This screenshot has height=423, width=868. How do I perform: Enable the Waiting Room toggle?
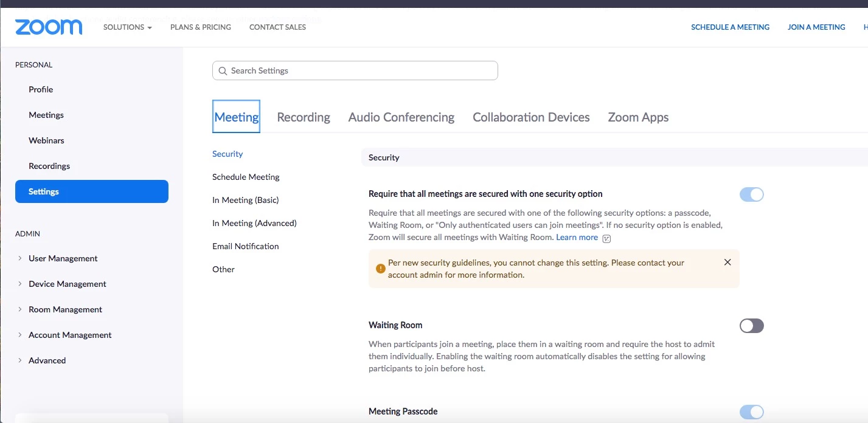(x=752, y=326)
